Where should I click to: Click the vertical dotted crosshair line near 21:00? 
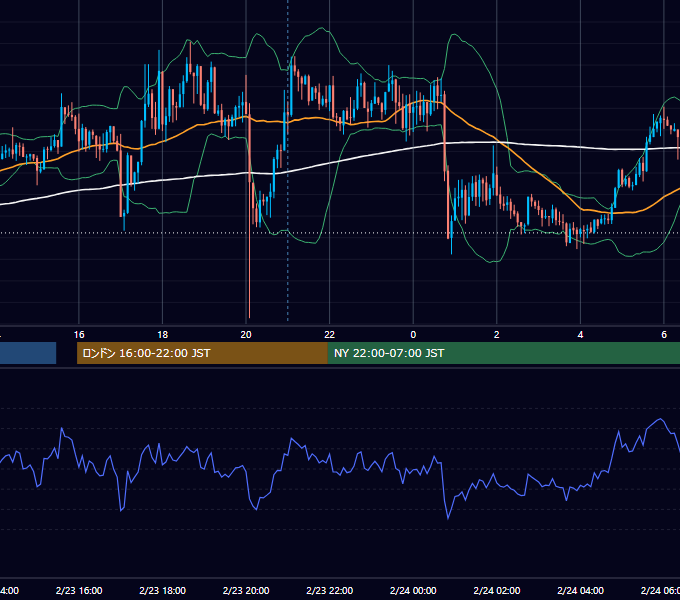tap(288, 160)
